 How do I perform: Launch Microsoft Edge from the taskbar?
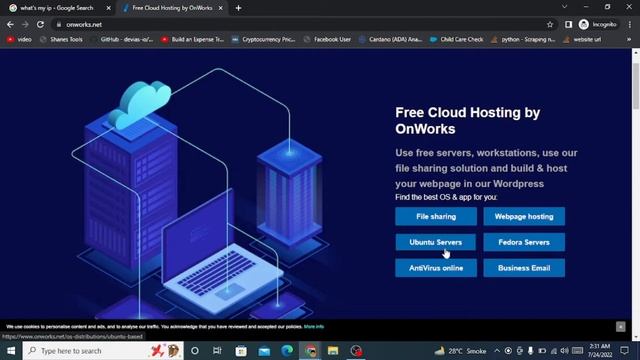pyautogui.click(x=287, y=351)
